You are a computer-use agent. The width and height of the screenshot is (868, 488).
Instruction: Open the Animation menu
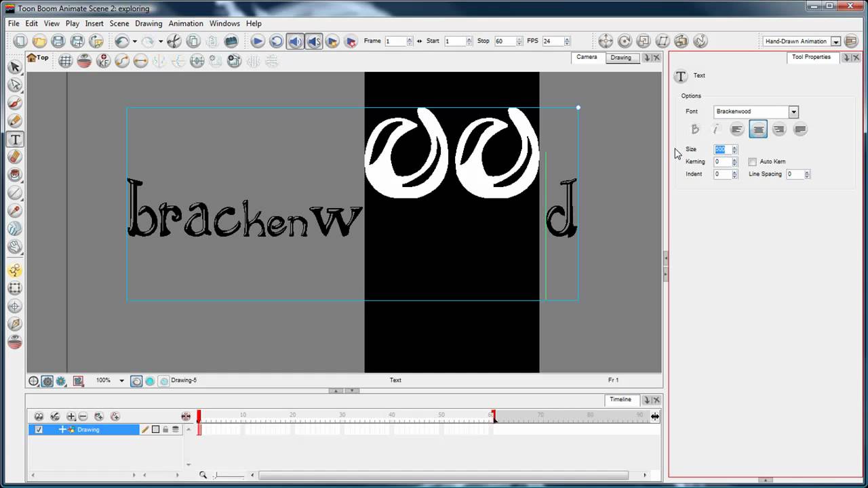click(186, 23)
